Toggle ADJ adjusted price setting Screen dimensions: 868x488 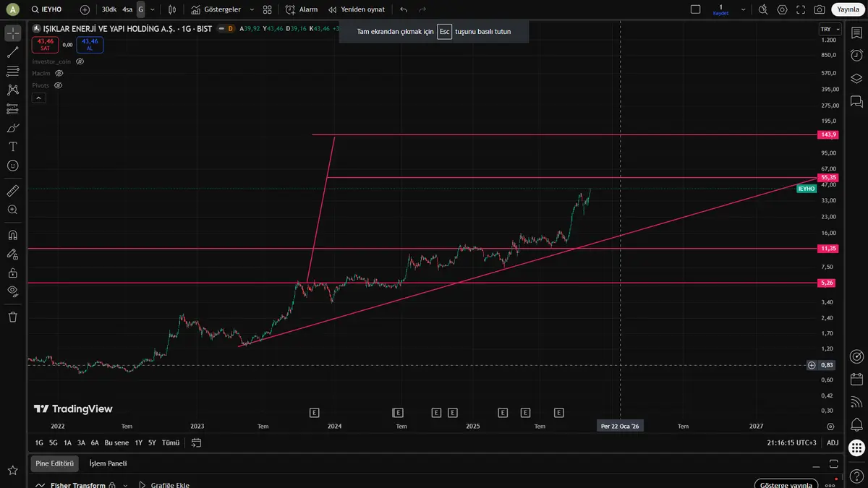coord(833,442)
